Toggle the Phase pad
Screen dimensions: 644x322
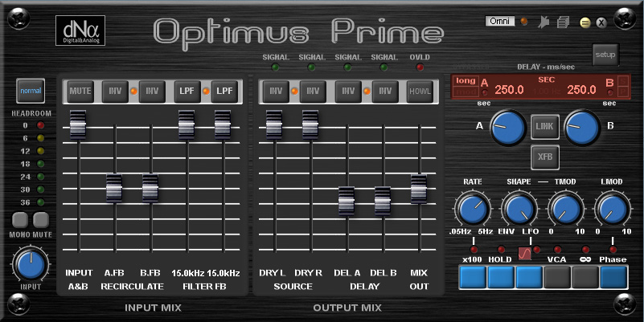613,277
